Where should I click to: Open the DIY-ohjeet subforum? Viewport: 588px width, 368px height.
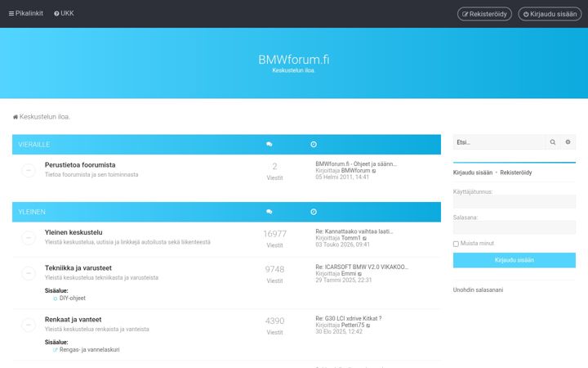point(73,298)
